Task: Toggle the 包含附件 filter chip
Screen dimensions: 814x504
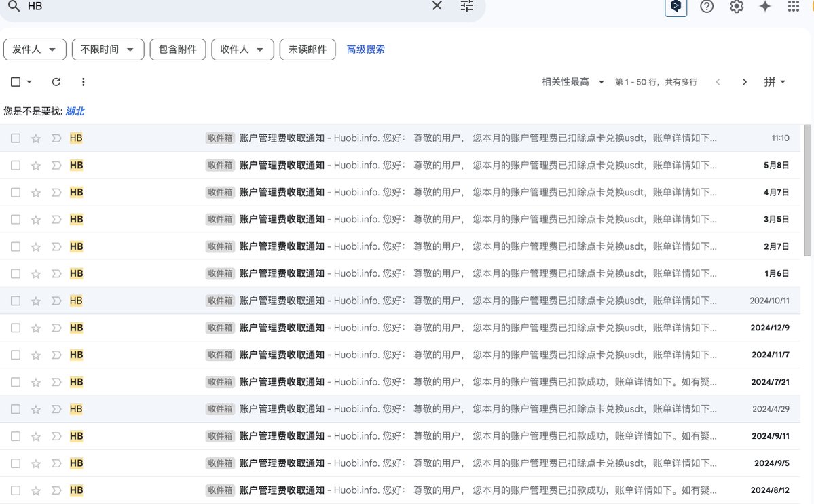Action: pos(178,50)
